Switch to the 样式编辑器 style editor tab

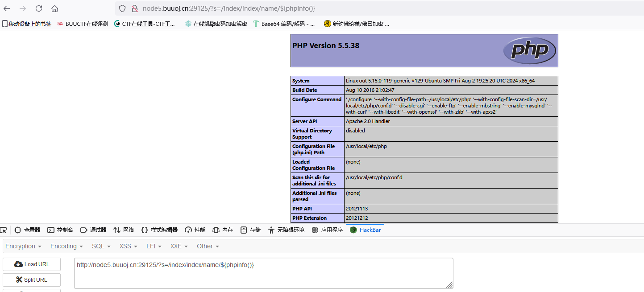pyautogui.click(x=159, y=230)
